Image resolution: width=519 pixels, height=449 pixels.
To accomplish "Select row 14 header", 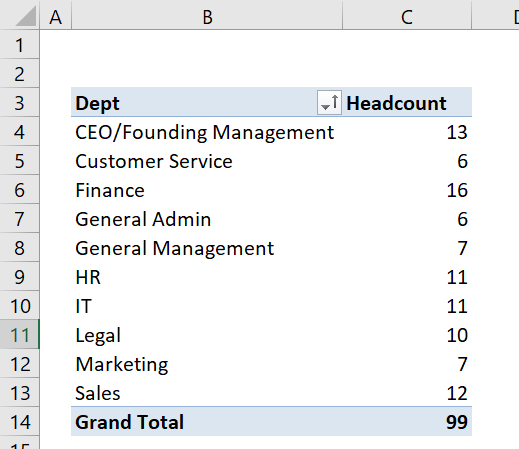I will coord(19,422).
